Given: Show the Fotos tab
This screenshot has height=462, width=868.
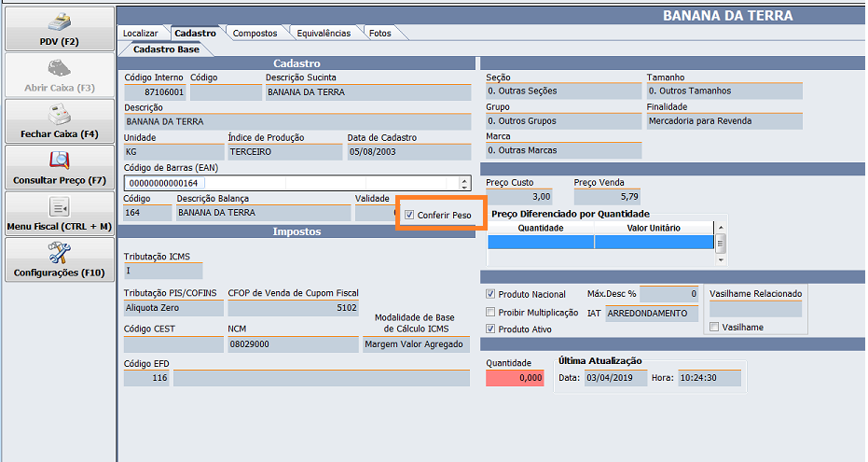Looking at the screenshot, I should tap(380, 33).
